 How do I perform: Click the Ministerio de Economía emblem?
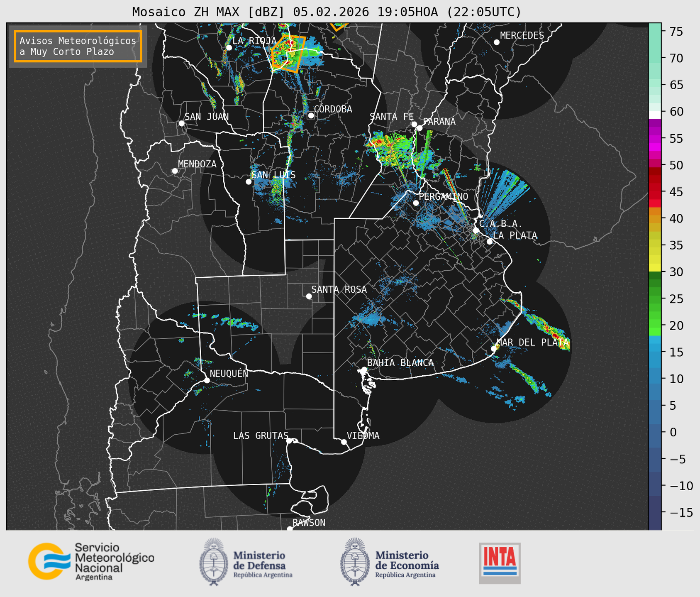[355, 562]
